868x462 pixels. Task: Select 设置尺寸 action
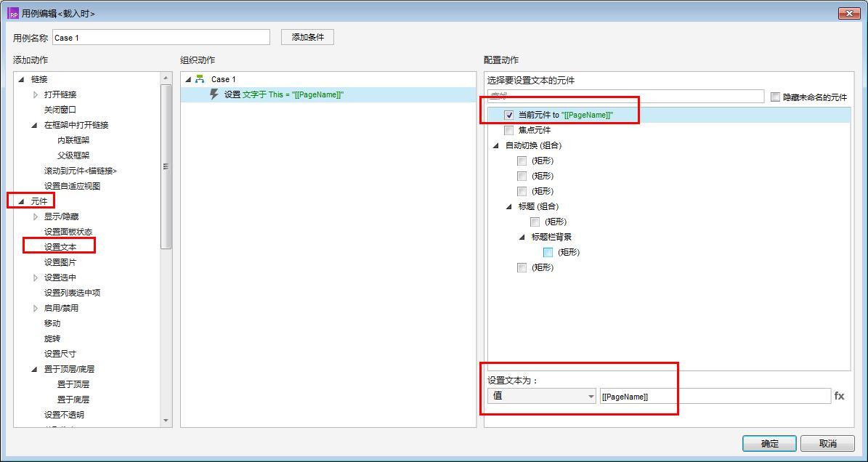60,354
